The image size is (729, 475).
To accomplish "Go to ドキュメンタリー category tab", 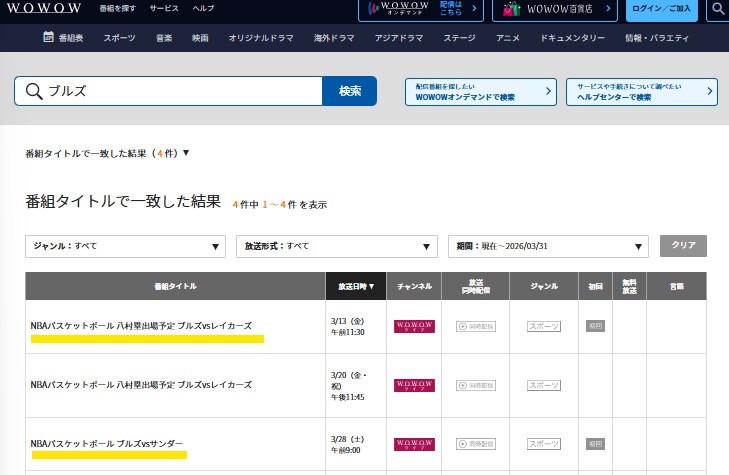I will [x=572, y=38].
